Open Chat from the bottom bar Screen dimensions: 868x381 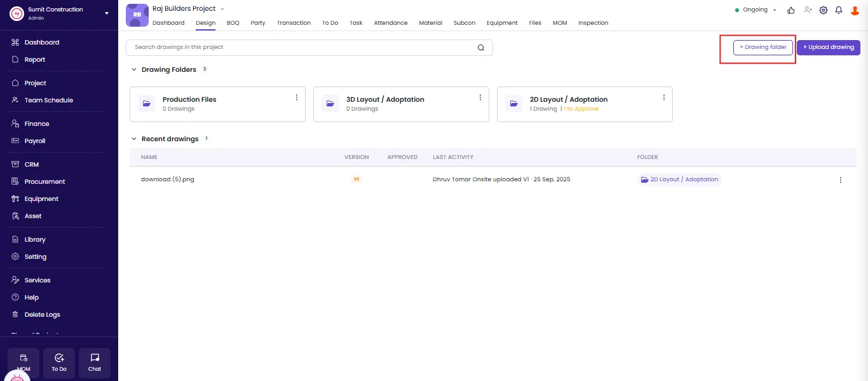(x=95, y=363)
